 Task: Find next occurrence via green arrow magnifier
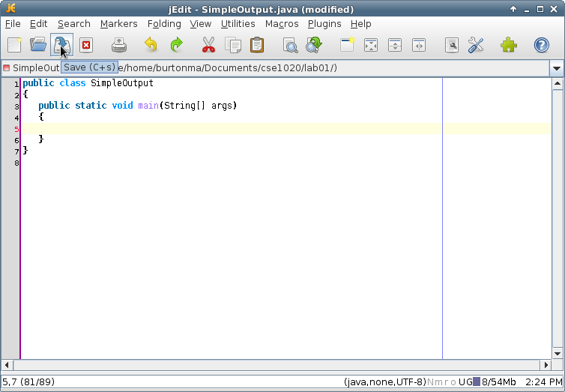(314, 45)
